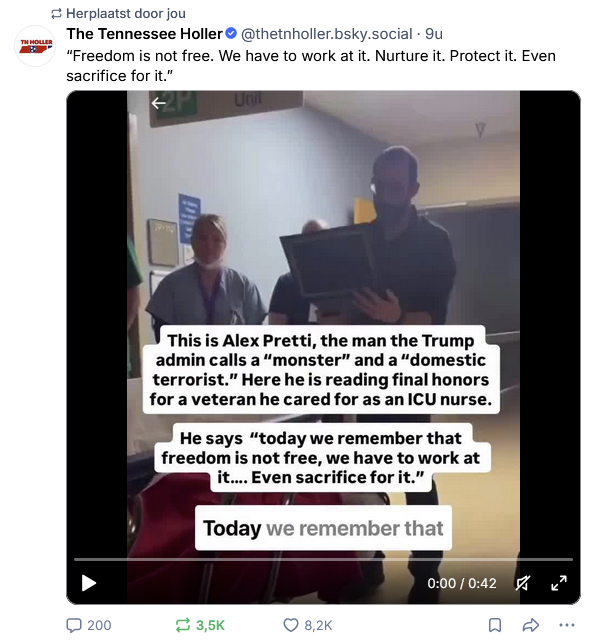This screenshot has height=644, width=596.
Task: Seek on the video progress bar
Action: tap(323, 559)
